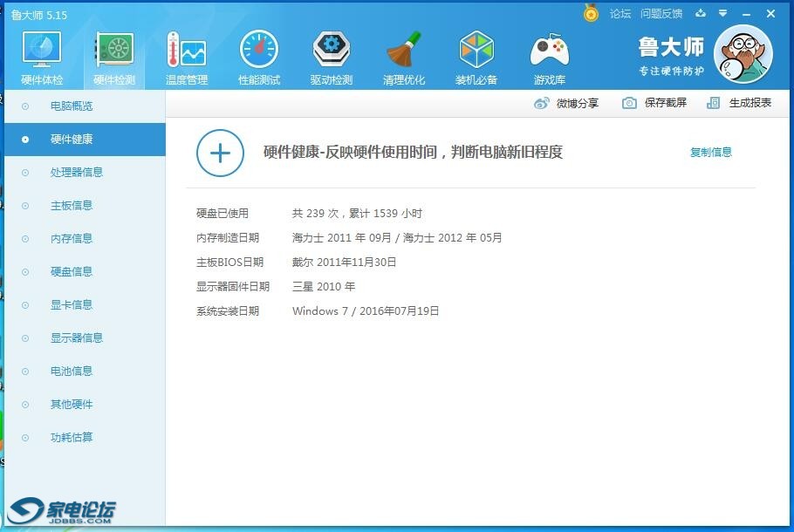Click the circled plus health icon

tap(220, 153)
